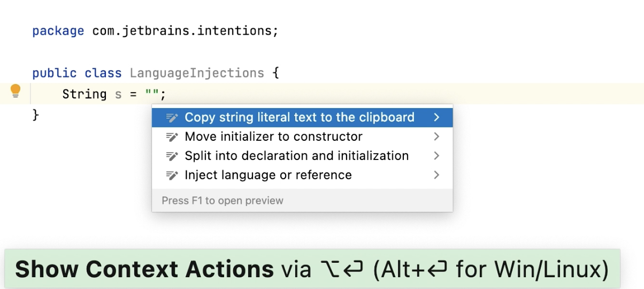Click the String type keyword
644x289 pixels.
(85, 94)
